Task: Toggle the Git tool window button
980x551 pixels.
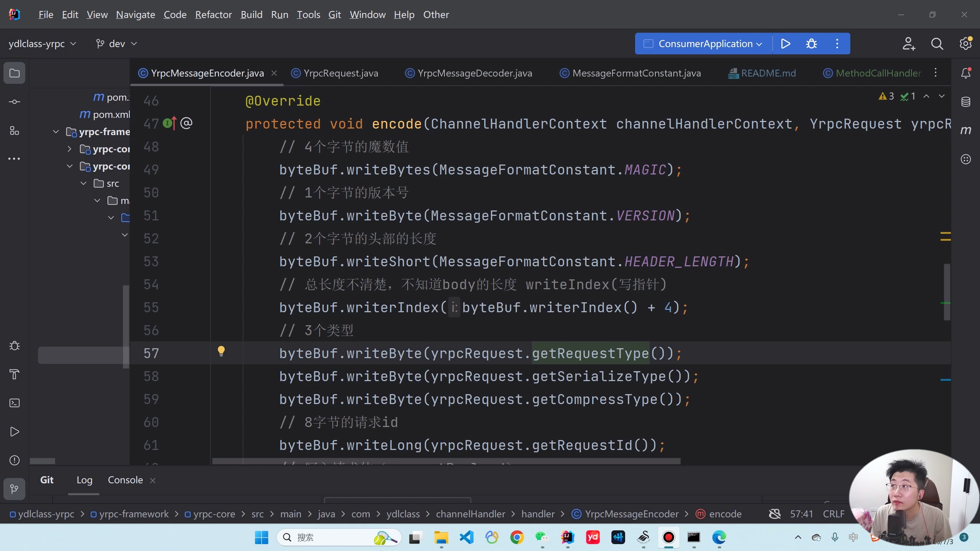Action: click(15, 489)
